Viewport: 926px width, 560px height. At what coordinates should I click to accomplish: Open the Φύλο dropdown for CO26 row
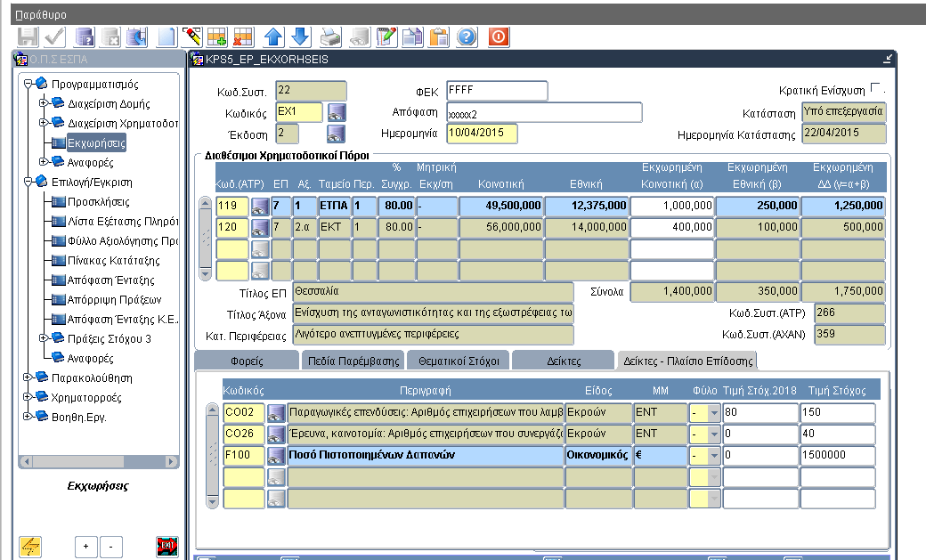pyautogui.click(x=714, y=434)
